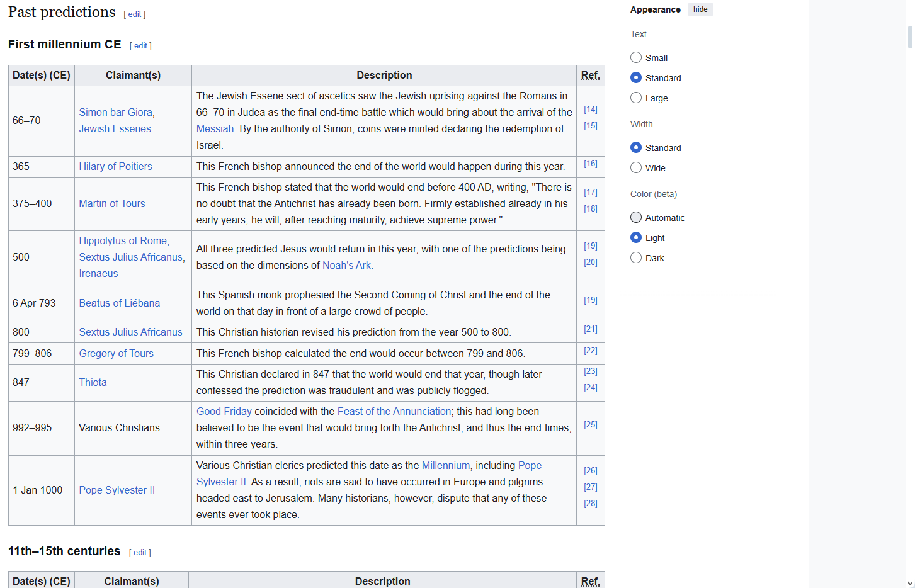Jump to reference [21]

click(591, 329)
